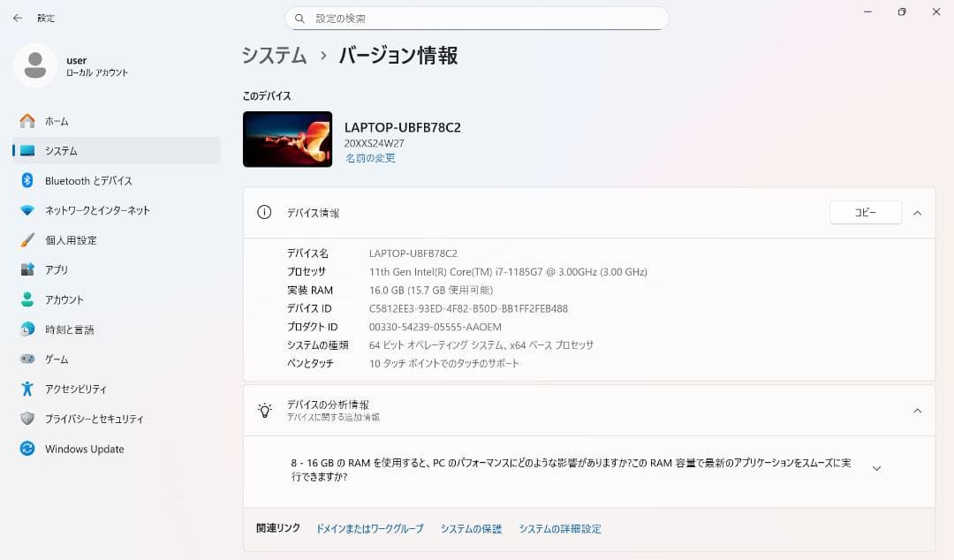Expand the 8 - 16 GB RAM question

(877, 469)
